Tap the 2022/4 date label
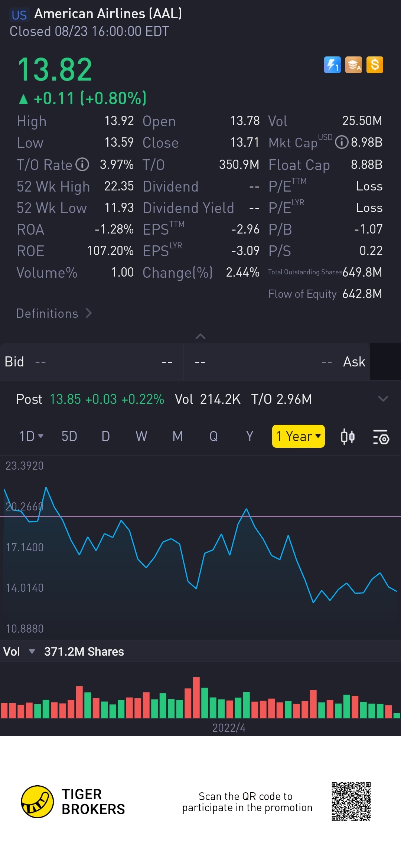Screen dimensions: 401x868 [x=229, y=728]
